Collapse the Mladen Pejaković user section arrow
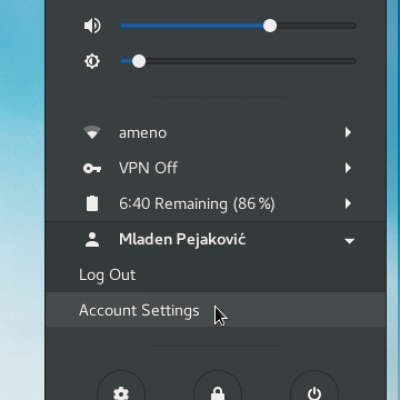This screenshot has width=400, height=400. [349, 241]
